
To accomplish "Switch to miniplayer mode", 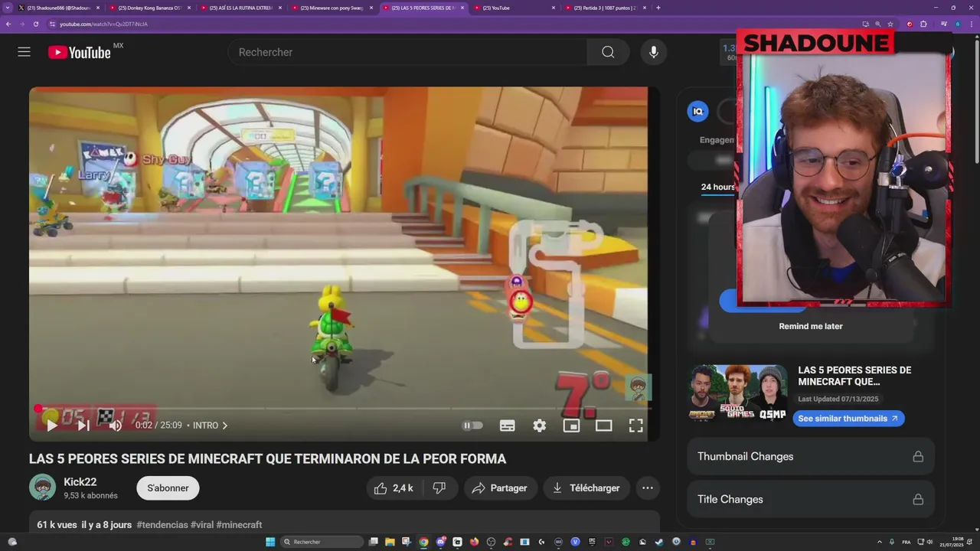I will pos(571,425).
